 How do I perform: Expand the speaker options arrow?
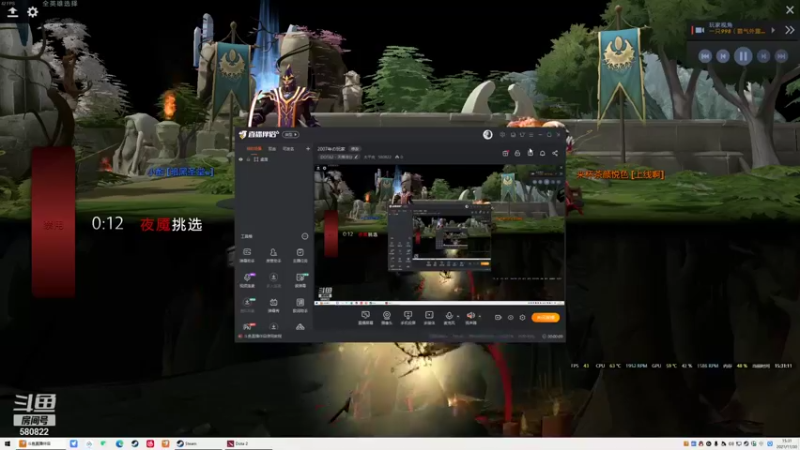(480, 316)
